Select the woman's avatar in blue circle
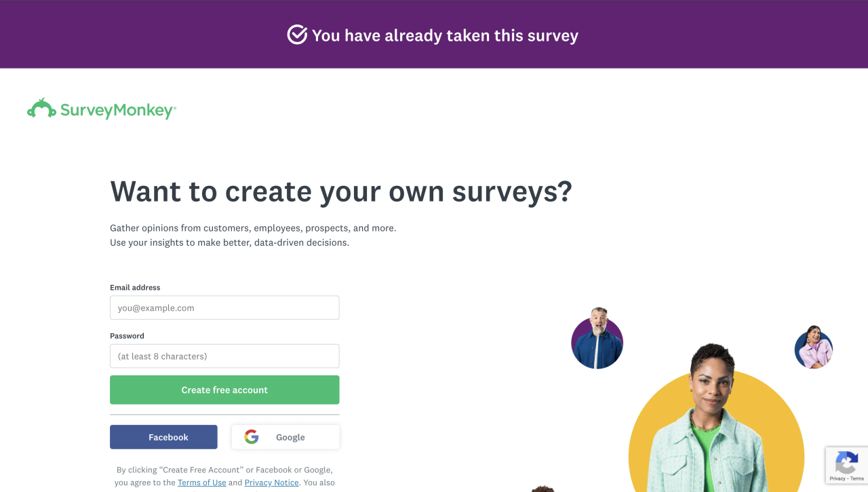The width and height of the screenshot is (868, 492). pyautogui.click(x=813, y=347)
